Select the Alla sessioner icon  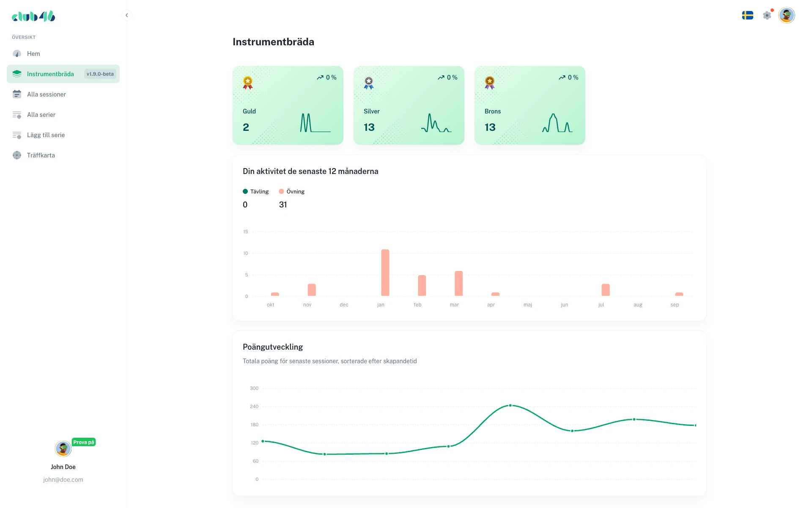click(x=17, y=94)
